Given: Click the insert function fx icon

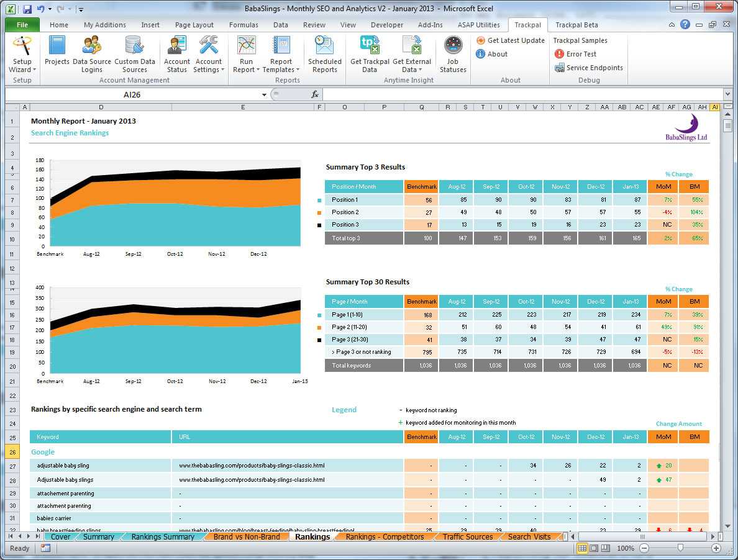Looking at the screenshot, I should tap(315, 94).
